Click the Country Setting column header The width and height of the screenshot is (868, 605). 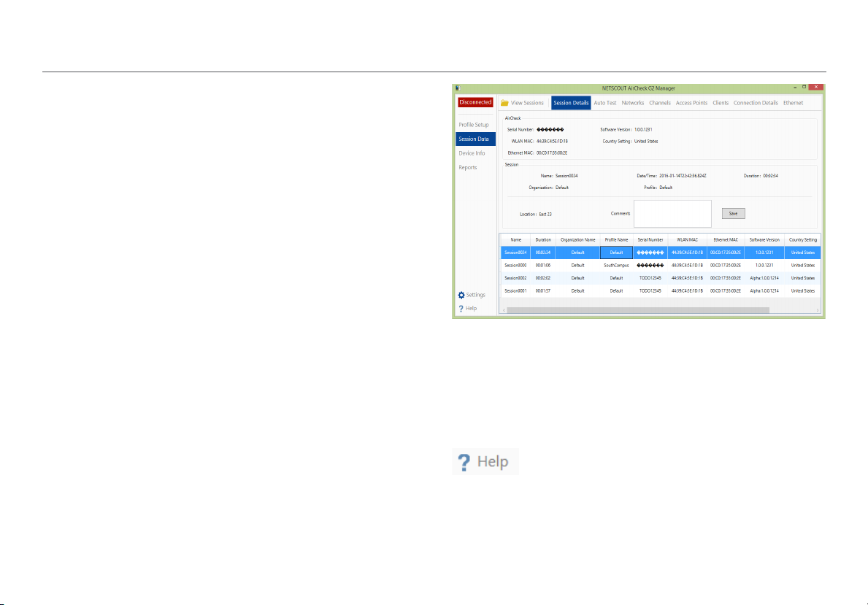click(x=803, y=240)
